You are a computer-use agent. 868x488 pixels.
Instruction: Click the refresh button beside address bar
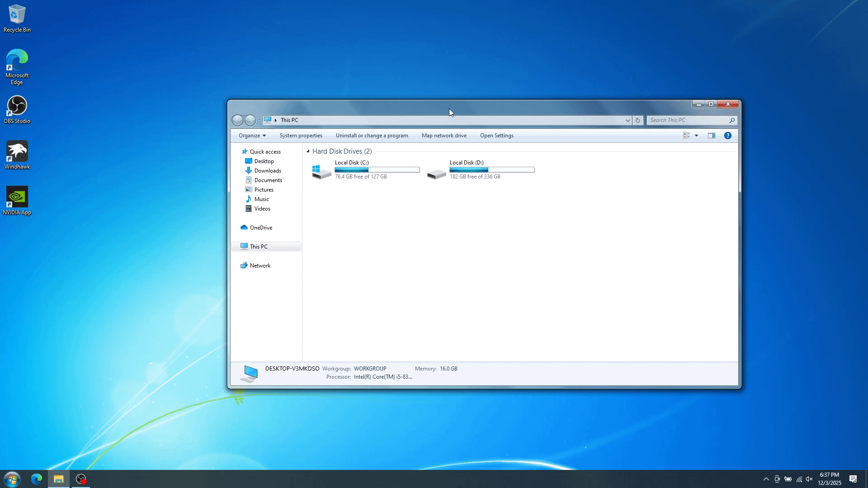point(638,120)
